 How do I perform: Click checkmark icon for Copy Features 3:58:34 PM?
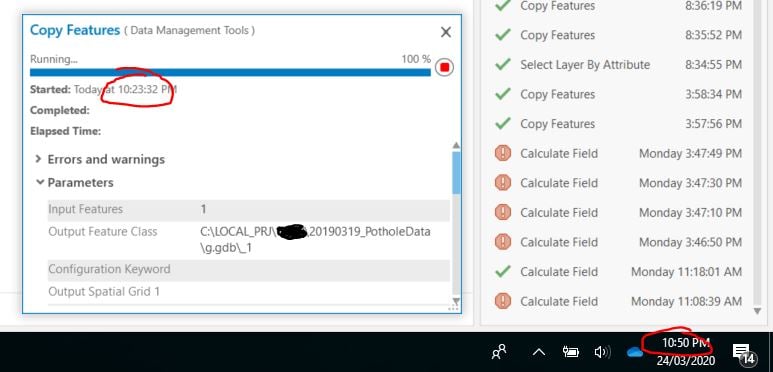[x=502, y=94]
